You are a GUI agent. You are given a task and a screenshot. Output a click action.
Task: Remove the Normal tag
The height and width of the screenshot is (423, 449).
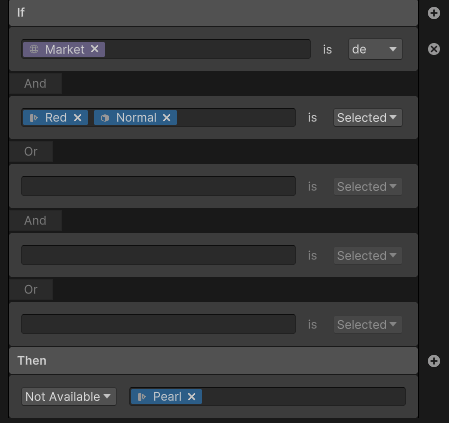[167, 118]
